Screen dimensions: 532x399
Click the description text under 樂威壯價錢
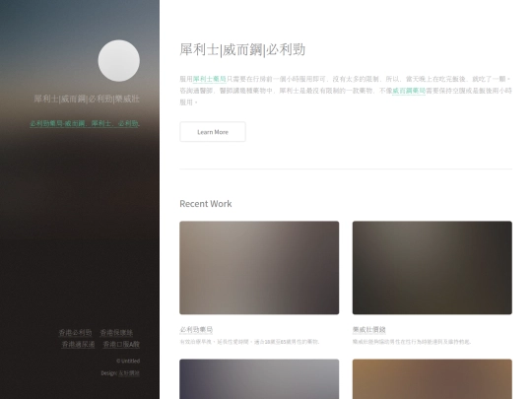[x=412, y=342]
